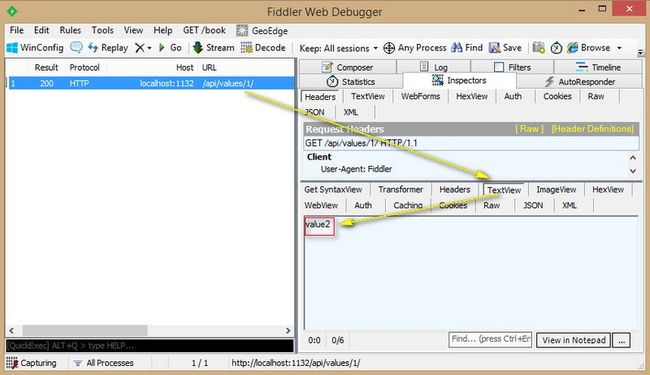Click the ellipsis button beside View in Notepad
The width and height of the screenshot is (650, 375).
[621, 340]
